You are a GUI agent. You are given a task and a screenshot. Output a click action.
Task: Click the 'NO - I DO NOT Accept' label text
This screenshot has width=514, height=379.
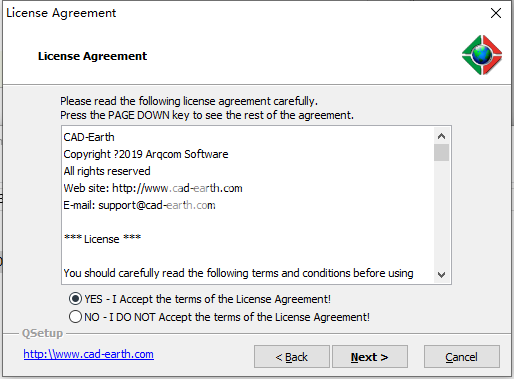(x=227, y=317)
